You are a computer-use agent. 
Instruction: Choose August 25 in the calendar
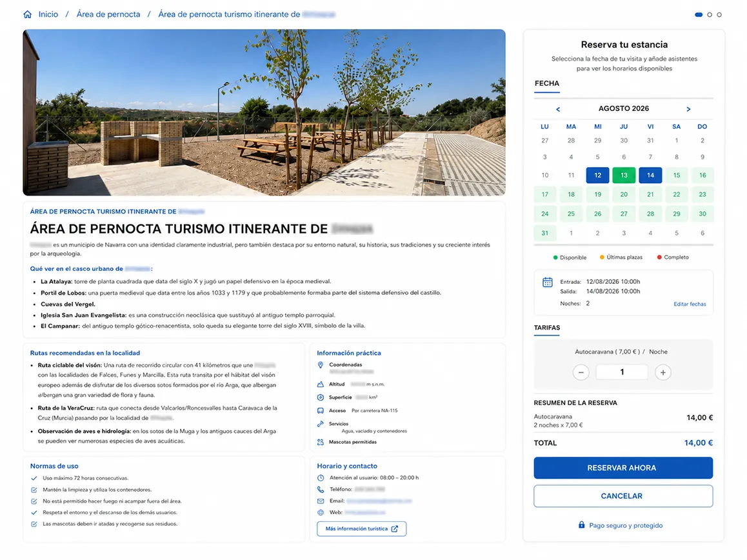coord(571,214)
